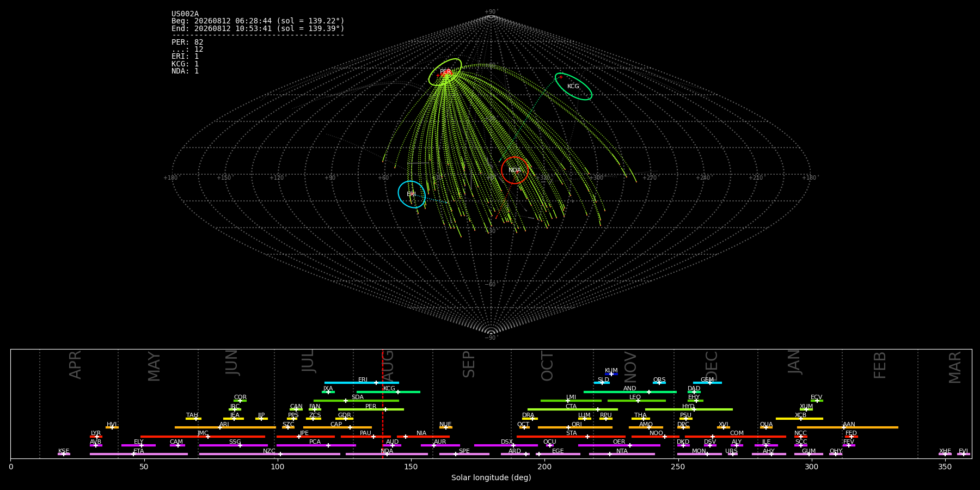Click the XHE shower bar near March
This screenshot has width=980, height=490.
pos(945,454)
